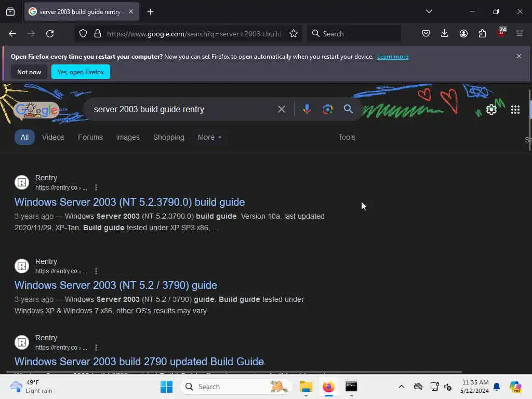Open result options for the NT 5.2 / 3790 entry
Screen dimensions: 532x399
click(96, 271)
